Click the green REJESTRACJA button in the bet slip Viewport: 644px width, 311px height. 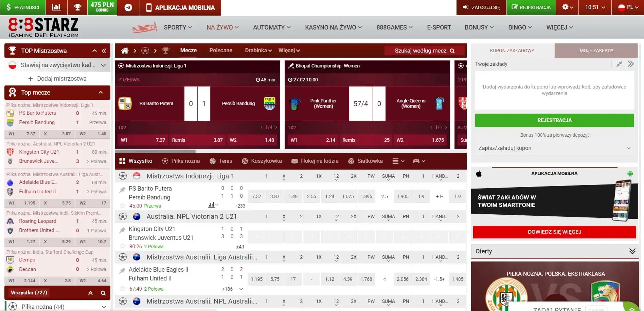click(554, 120)
